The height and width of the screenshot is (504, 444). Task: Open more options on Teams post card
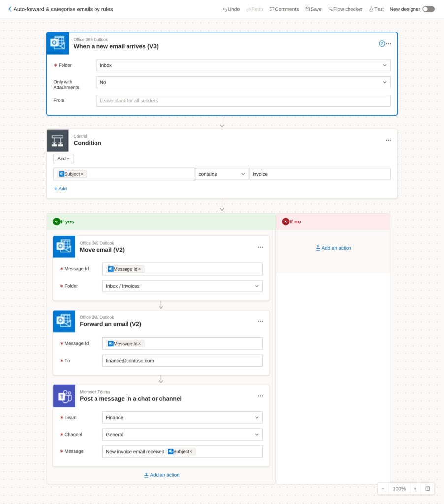coord(261,396)
